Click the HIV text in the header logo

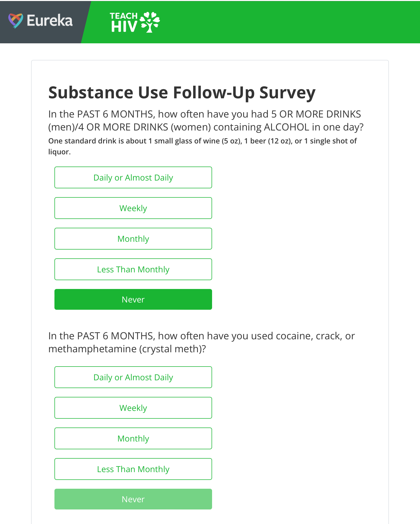click(x=124, y=26)
